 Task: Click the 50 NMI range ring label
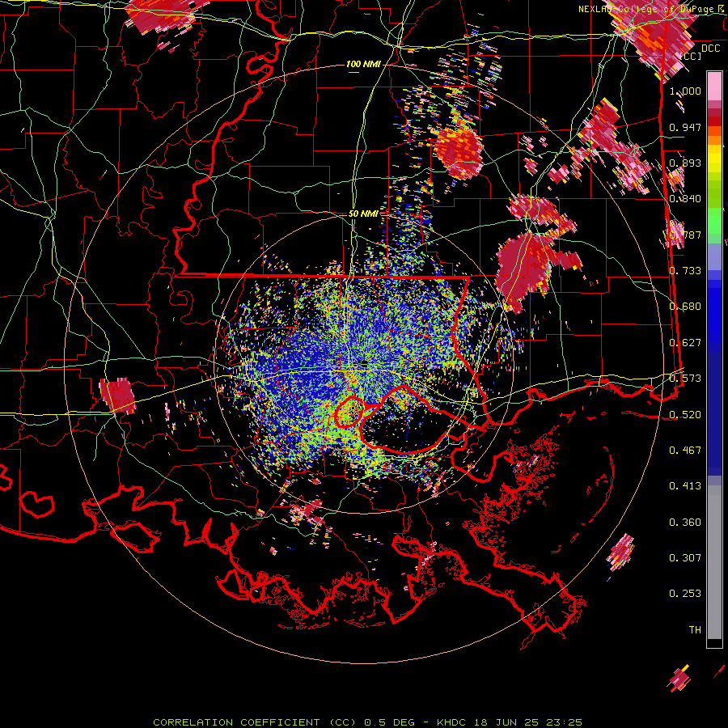[363, 214]
